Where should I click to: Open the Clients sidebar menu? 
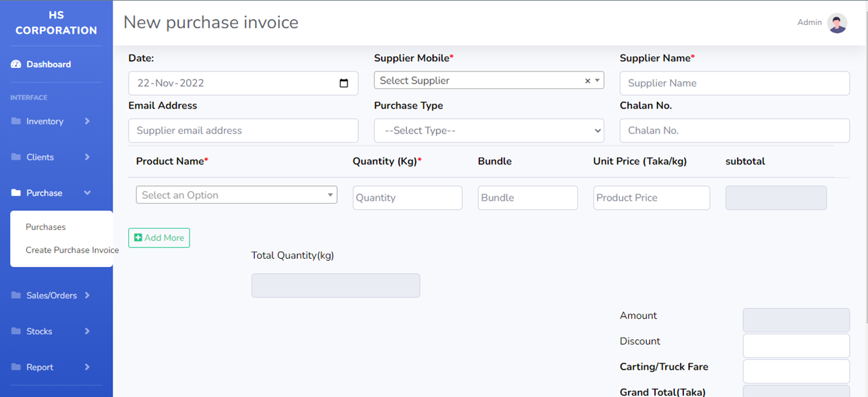51,157
